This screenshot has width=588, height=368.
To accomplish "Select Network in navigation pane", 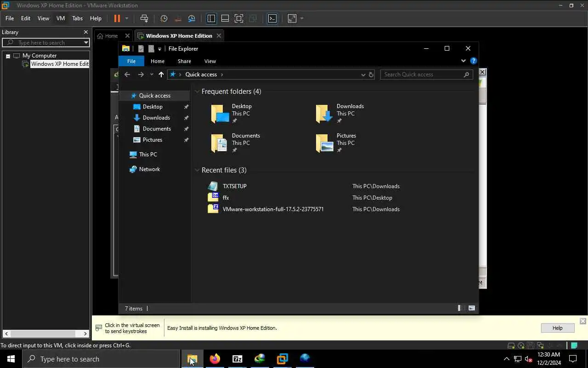I will [149, 169].
